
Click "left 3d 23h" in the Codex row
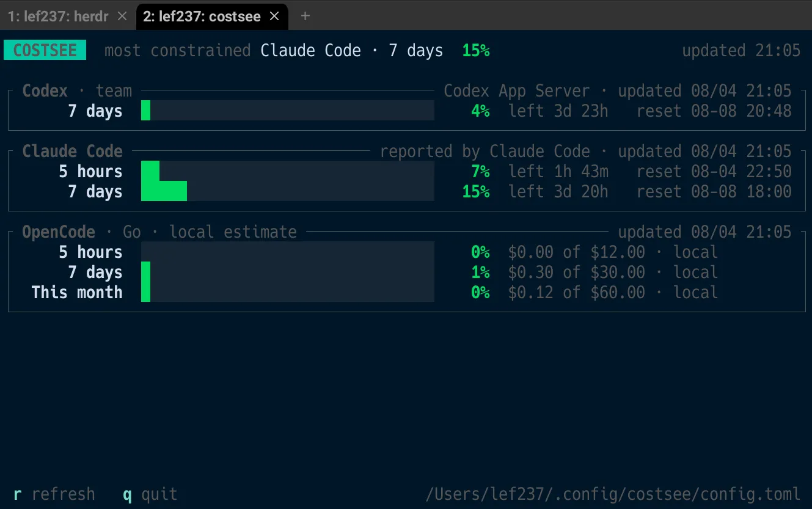tap(558, 111)
